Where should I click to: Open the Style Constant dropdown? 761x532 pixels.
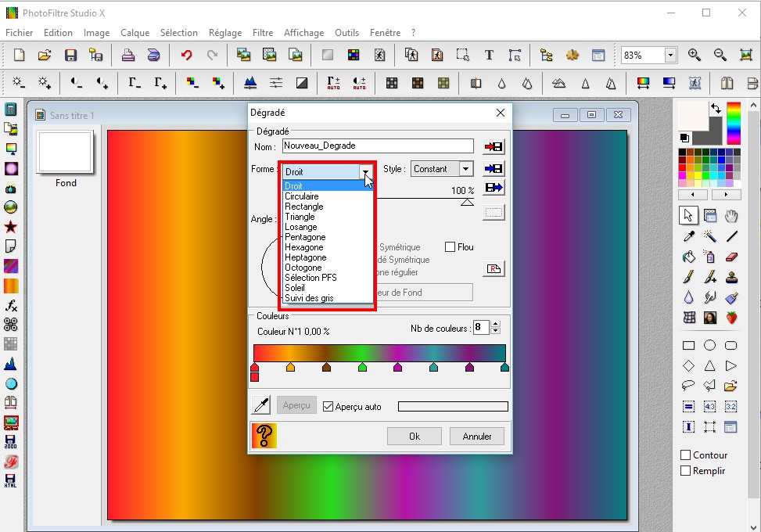pyautogui.click(x=466, y=169)
